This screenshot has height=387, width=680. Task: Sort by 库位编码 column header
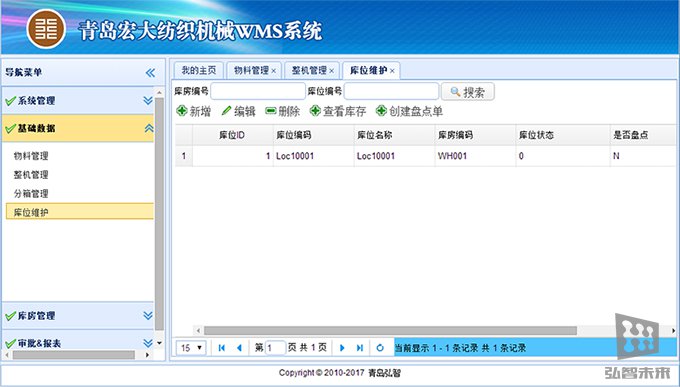click(x=314, y=135)
